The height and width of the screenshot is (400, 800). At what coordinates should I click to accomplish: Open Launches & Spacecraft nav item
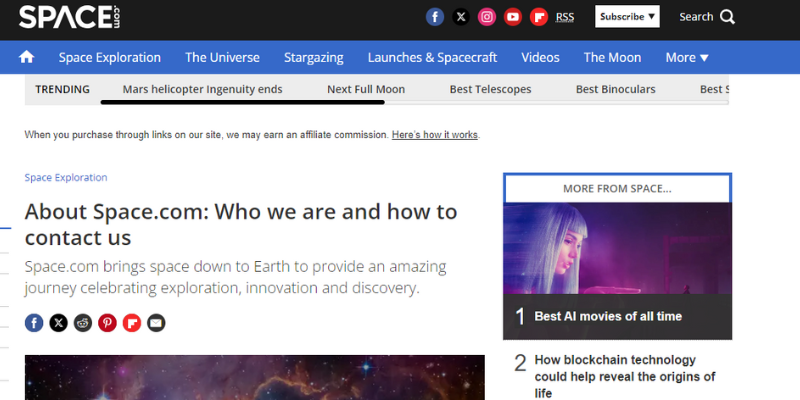click(432, 58)
